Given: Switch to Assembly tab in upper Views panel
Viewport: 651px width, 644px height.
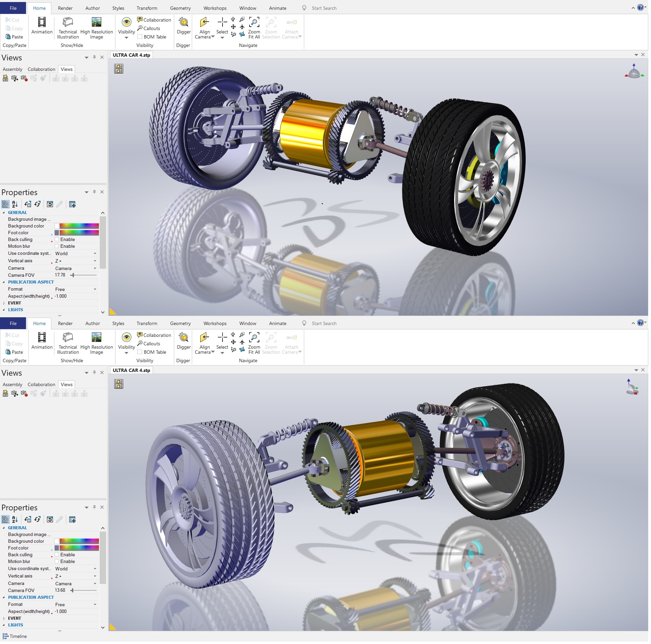Looking at the screenshot, I should click(x=12, y=70).
